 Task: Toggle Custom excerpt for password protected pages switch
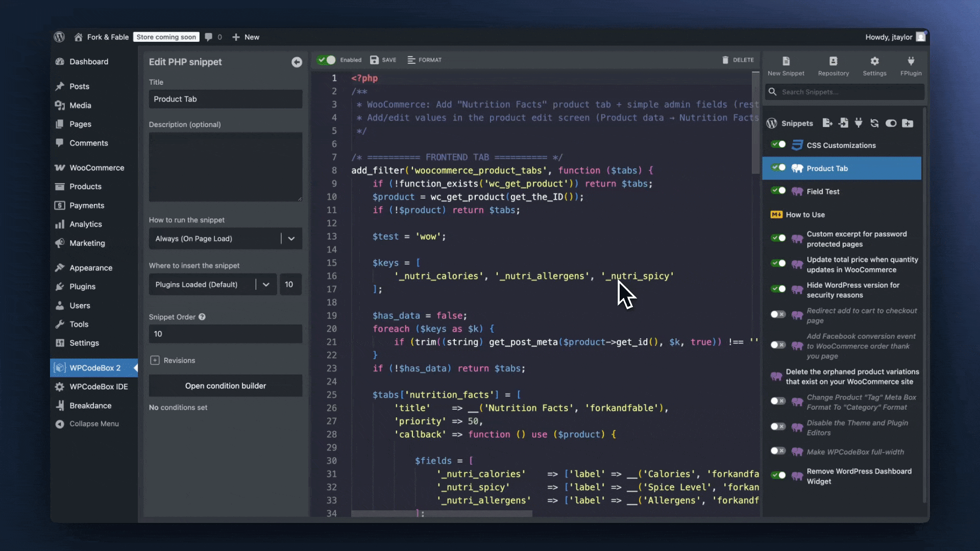pos(778,238)
